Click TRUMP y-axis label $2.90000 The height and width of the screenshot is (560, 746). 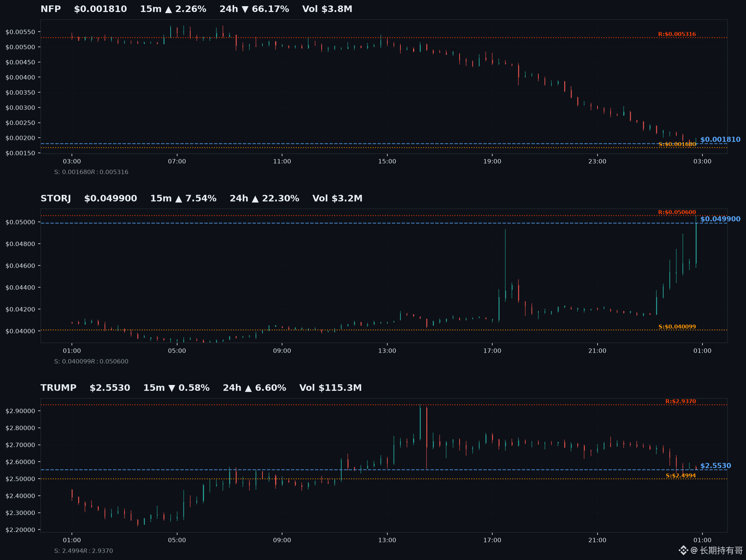[20, 411]
